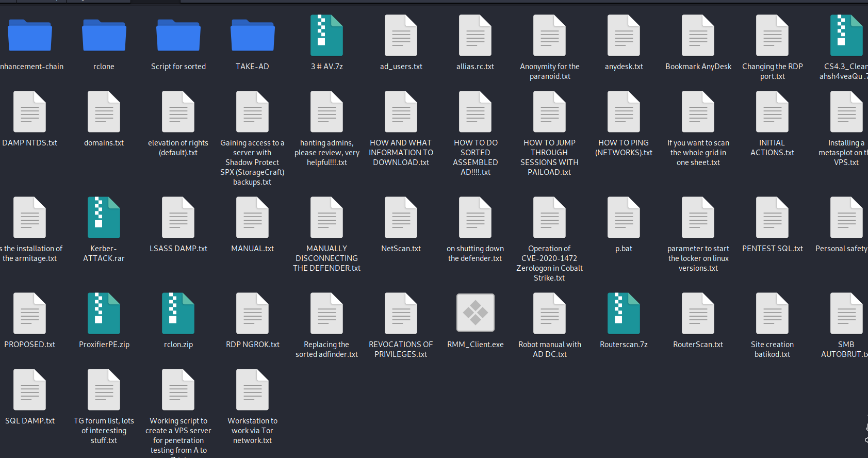868x458 pixels.
Task: Click the PROPOSED.txt document icon
Action: pos(30,313)
